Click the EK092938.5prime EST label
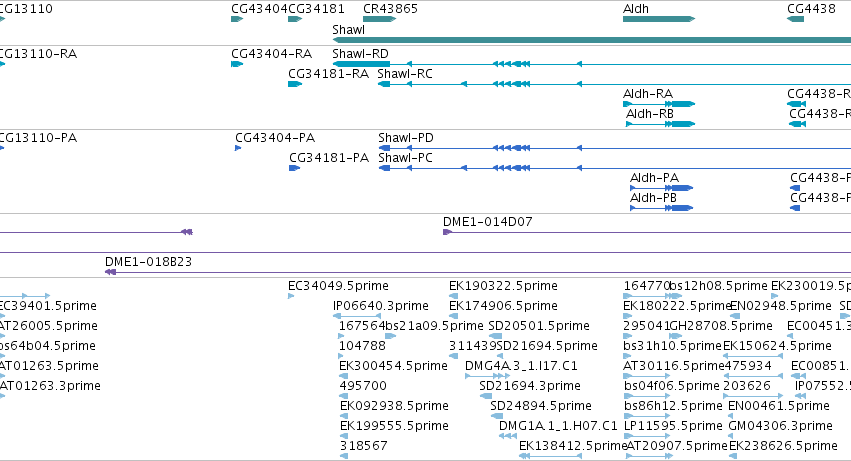 click(394, 407)
